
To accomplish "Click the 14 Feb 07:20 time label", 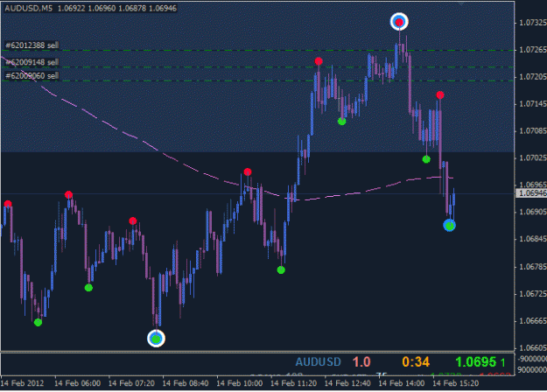I will 131,383.
